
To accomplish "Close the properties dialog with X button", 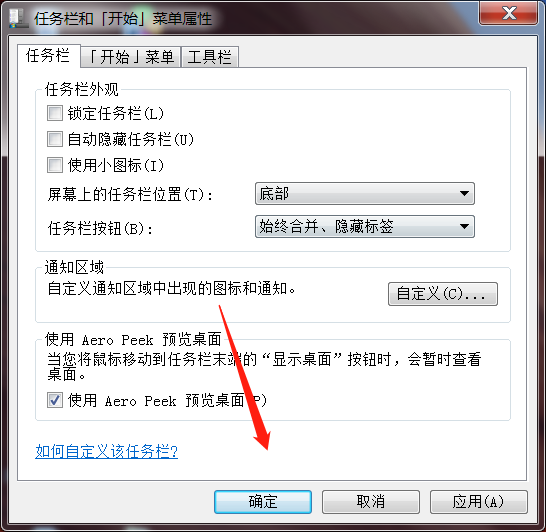I will (x=509, y=13).
